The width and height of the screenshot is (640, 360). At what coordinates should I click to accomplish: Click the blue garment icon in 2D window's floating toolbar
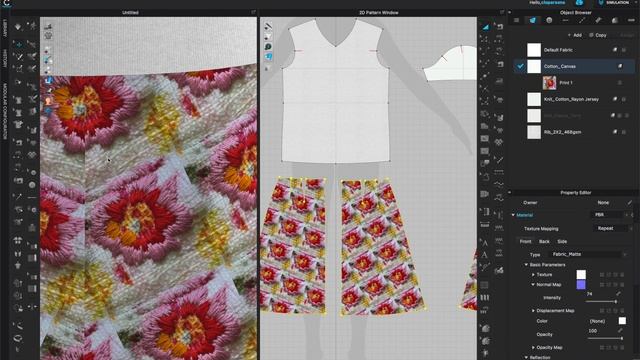point(268,57)
